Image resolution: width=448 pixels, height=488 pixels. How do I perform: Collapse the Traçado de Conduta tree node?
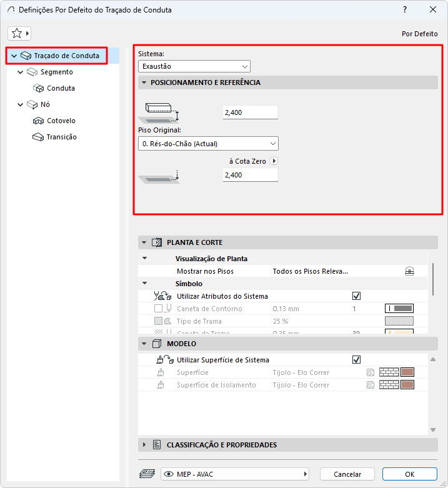[x=14, y=56]
